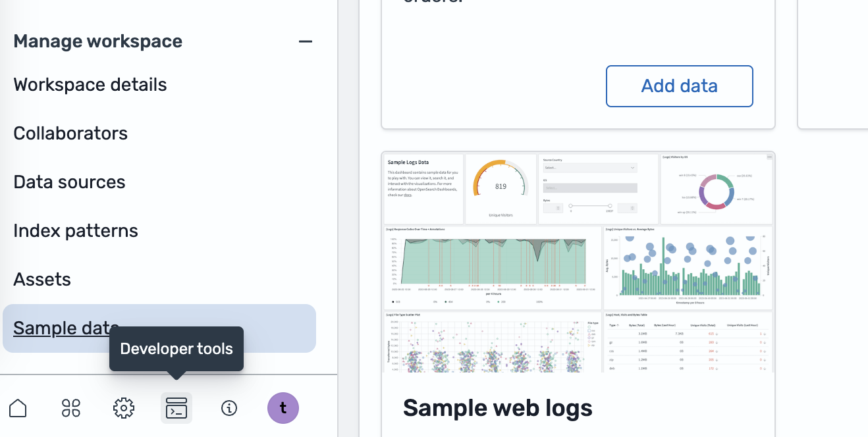The height and width of the screenshot is (437, 868).
Task: Go to the Assets page
Action: coord(41,279)
